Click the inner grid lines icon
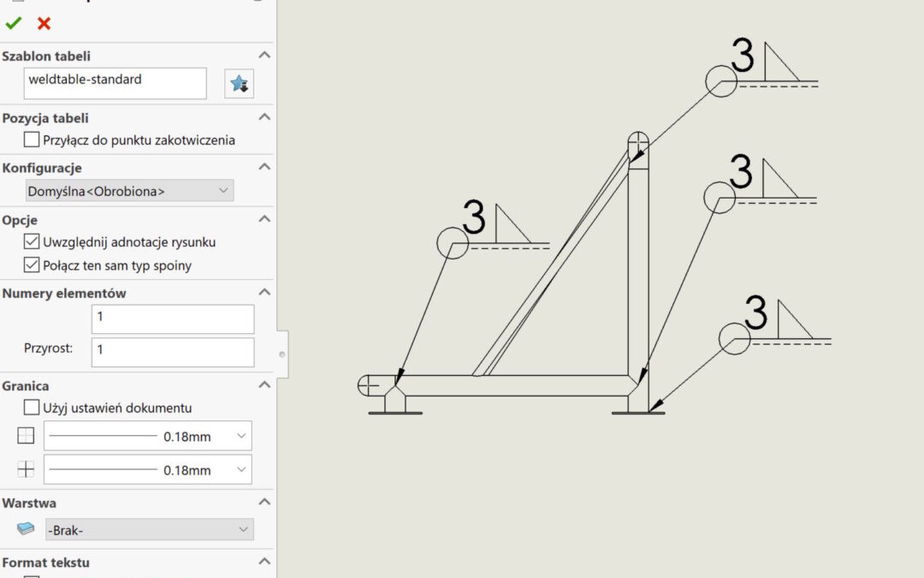The image size is (924, 578). [x=26, y=469]
